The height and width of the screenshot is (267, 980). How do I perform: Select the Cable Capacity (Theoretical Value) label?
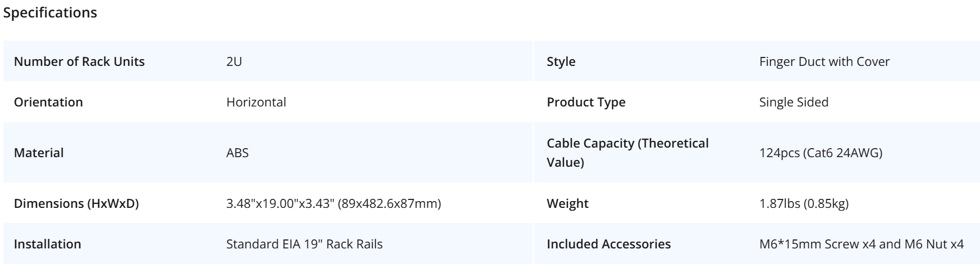(628, 153)
